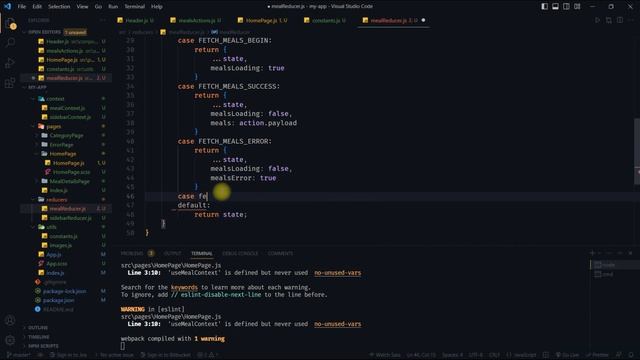The height and width of the screenshot is (360, 640).
Task: Toggle the secondary sidebar layout icon
Action: (567, 7)
